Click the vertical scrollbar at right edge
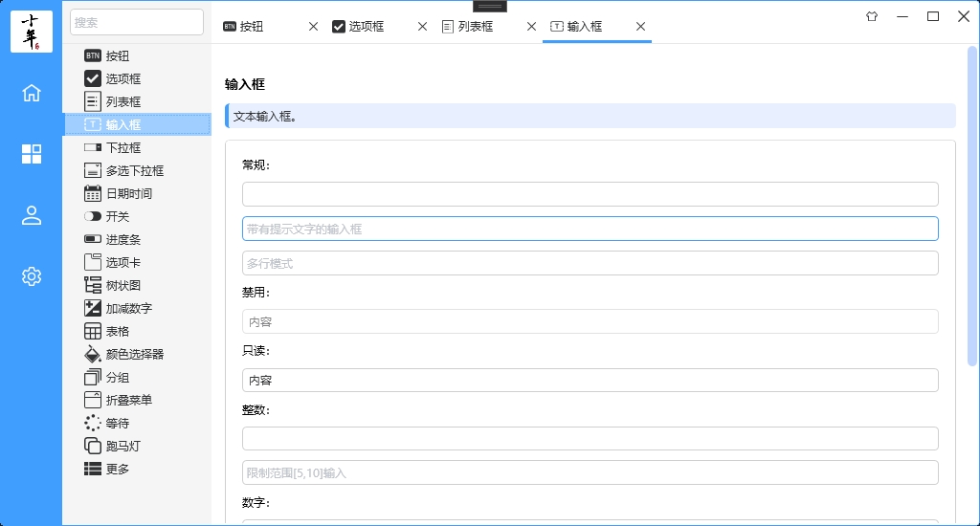Screen dimensions: 980x526 [x=972, y=207]
